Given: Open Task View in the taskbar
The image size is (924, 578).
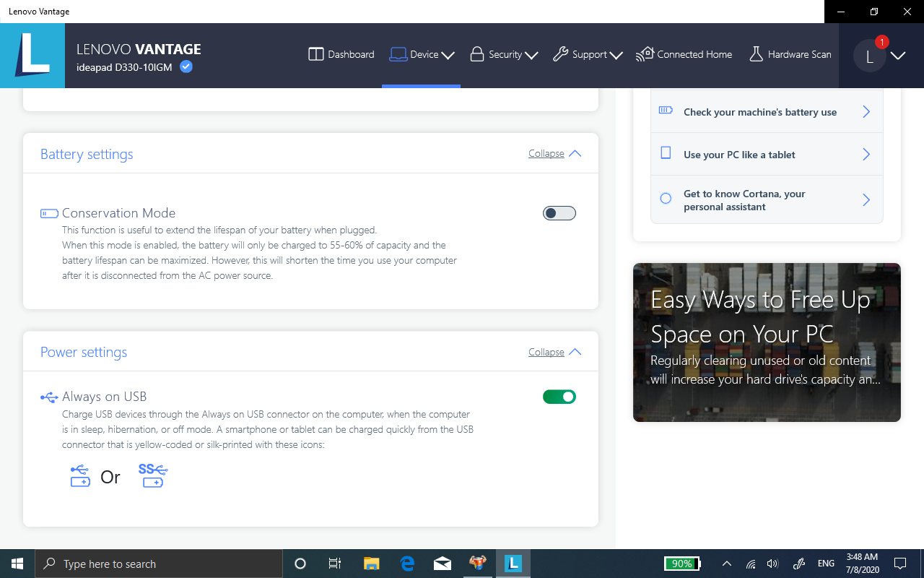Looking at the screenshot, I should click(x=335, y=564).
